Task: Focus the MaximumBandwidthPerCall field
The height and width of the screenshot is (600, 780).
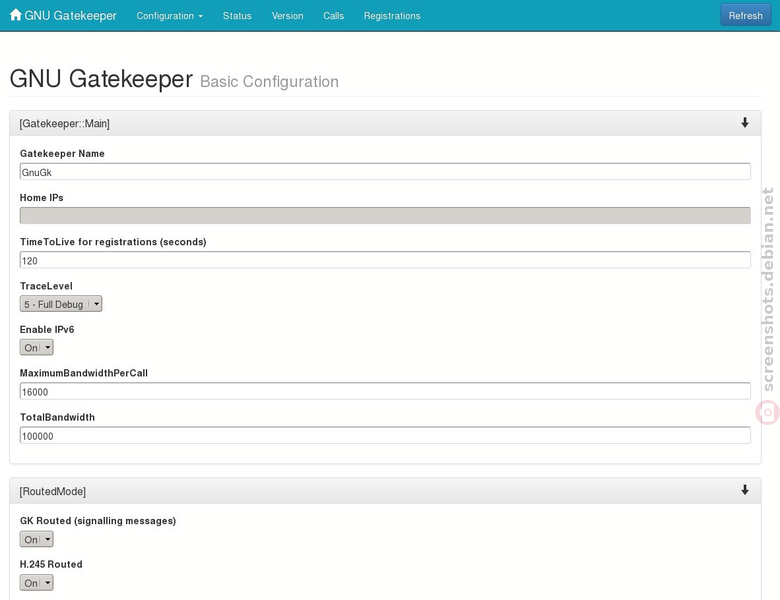Action: tap(385, 392)
